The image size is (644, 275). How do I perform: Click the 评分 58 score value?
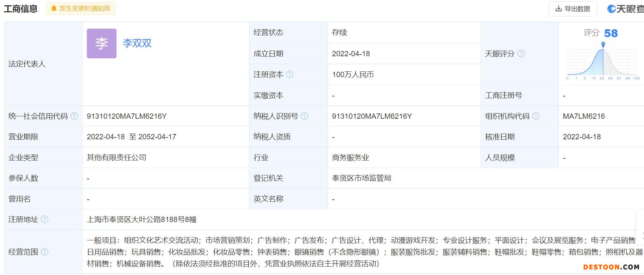pos(610,33)
